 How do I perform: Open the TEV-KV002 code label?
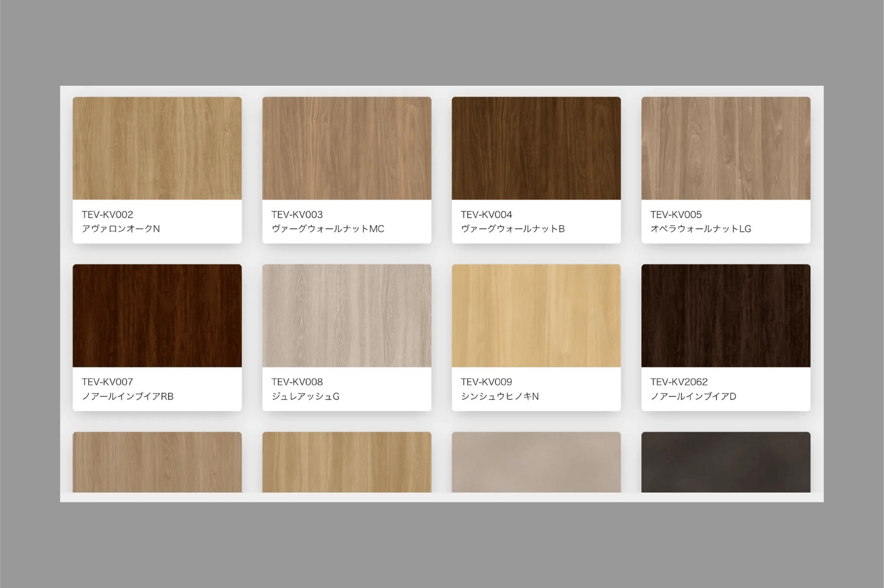coord(107,214)
